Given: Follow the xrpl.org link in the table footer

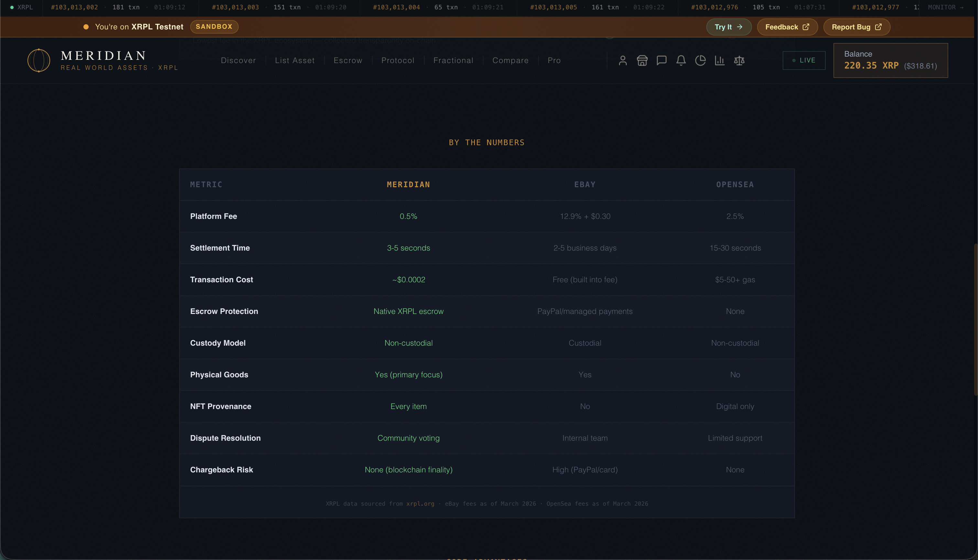Looking at the screenshot, I should pos(420,504).
